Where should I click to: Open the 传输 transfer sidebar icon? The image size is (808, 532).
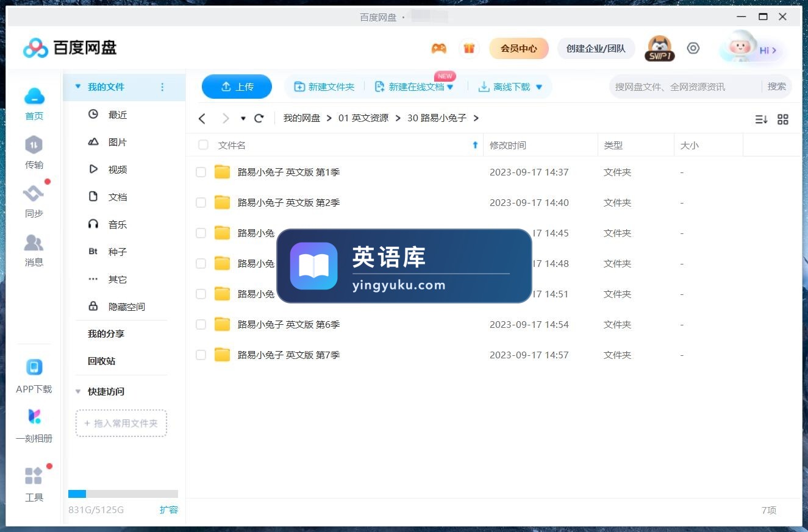click(x=34, y=145)
